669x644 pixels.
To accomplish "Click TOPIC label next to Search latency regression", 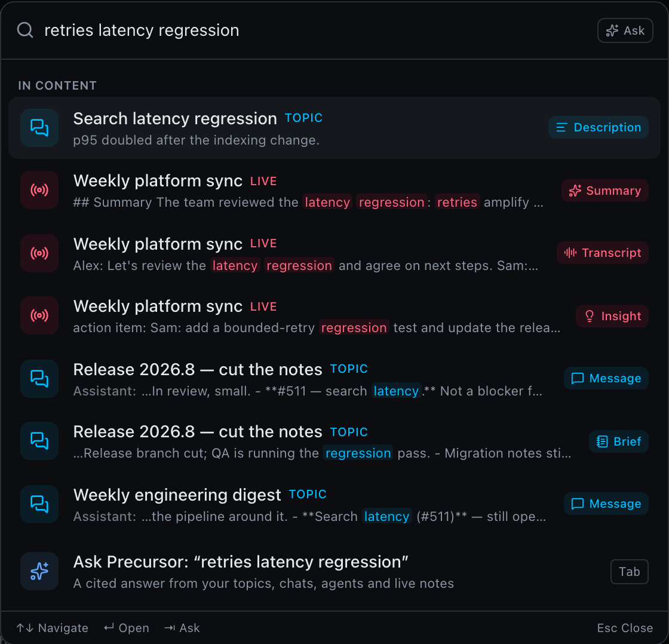I will point(303,118).
